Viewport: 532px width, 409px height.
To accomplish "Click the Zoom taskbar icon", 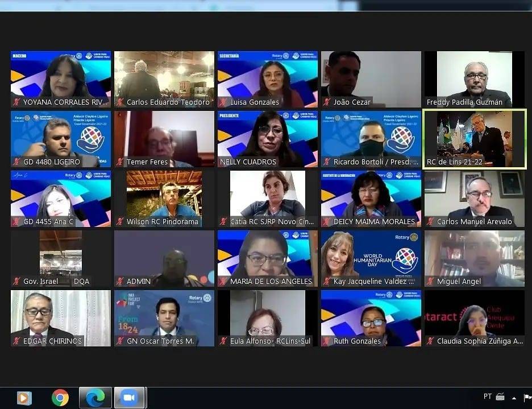I will pos(129,398).
